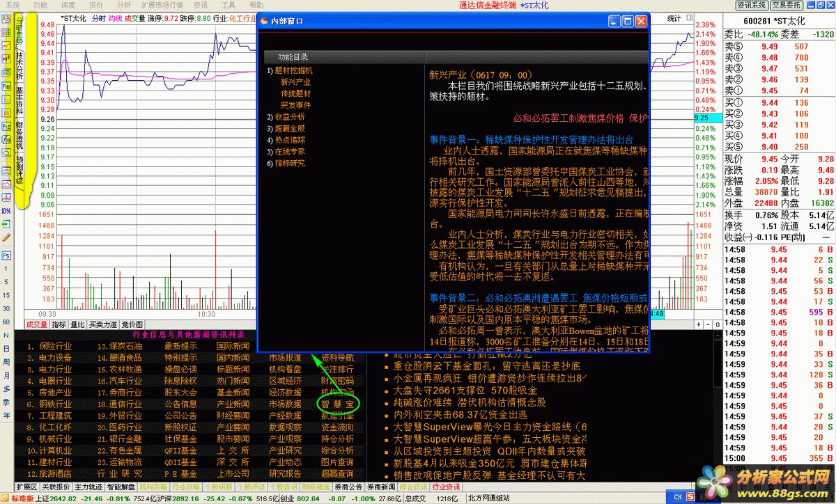Expand 3) 超赢金股 in 功能目录
The image size is (836, 504).
coord(286,129)
